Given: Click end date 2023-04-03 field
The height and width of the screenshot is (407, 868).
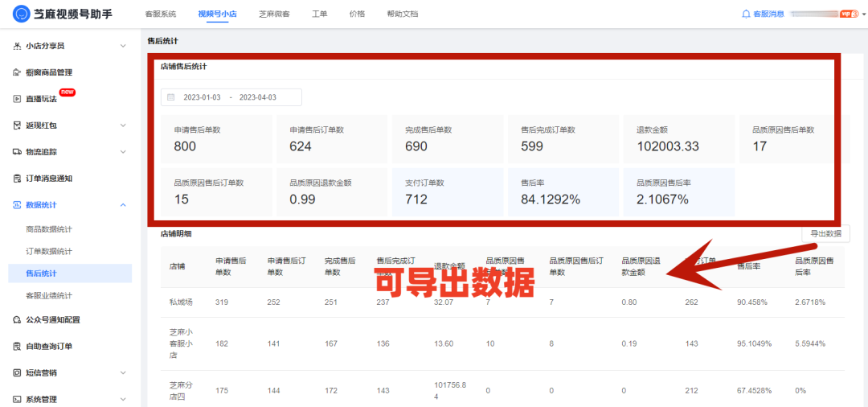Looking at the screenshot, I should (258, 97).
